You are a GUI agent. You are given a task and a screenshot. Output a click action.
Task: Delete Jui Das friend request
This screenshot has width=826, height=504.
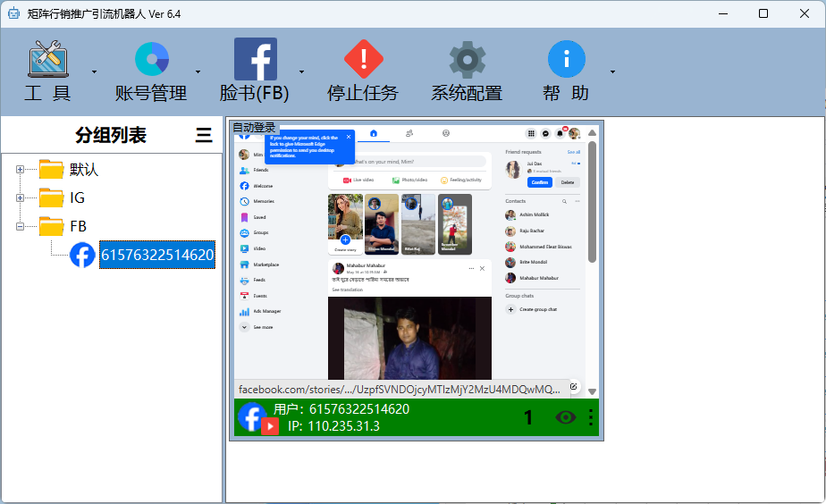568,182
